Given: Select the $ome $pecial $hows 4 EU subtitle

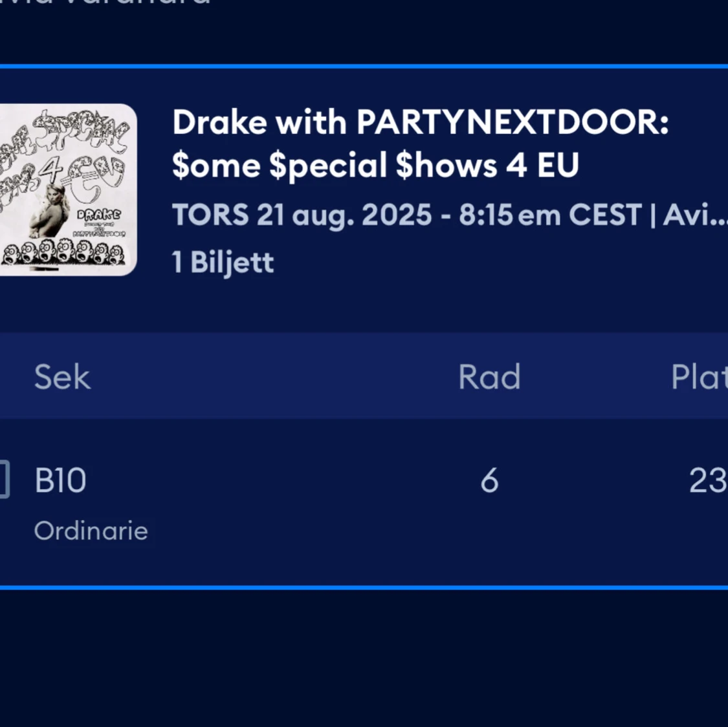Looking at the screenshot, I should point(375,165).
